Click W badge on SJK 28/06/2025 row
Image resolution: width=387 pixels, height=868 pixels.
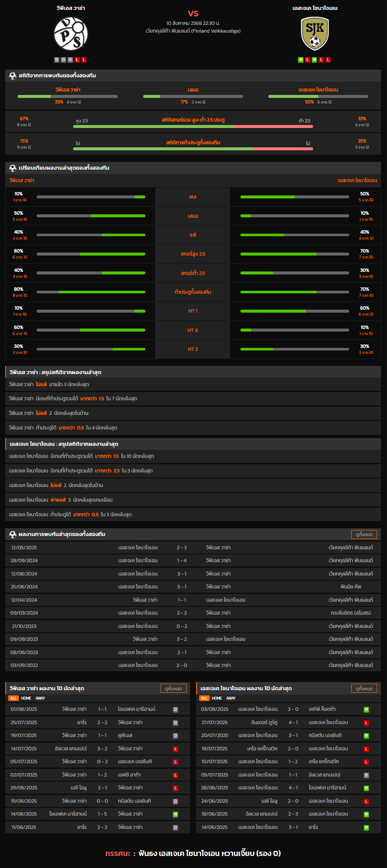(366, 788)
